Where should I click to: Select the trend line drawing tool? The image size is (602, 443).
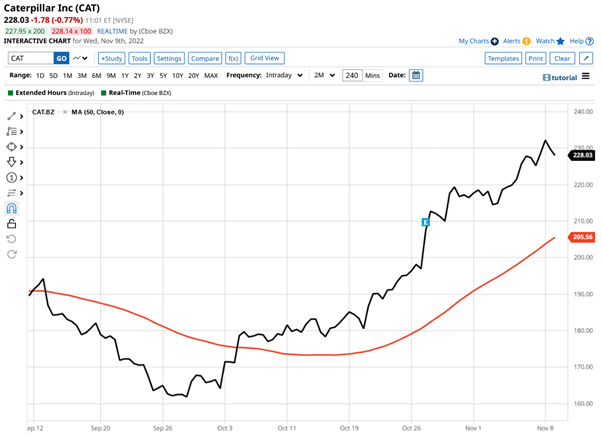click(12, 116)
